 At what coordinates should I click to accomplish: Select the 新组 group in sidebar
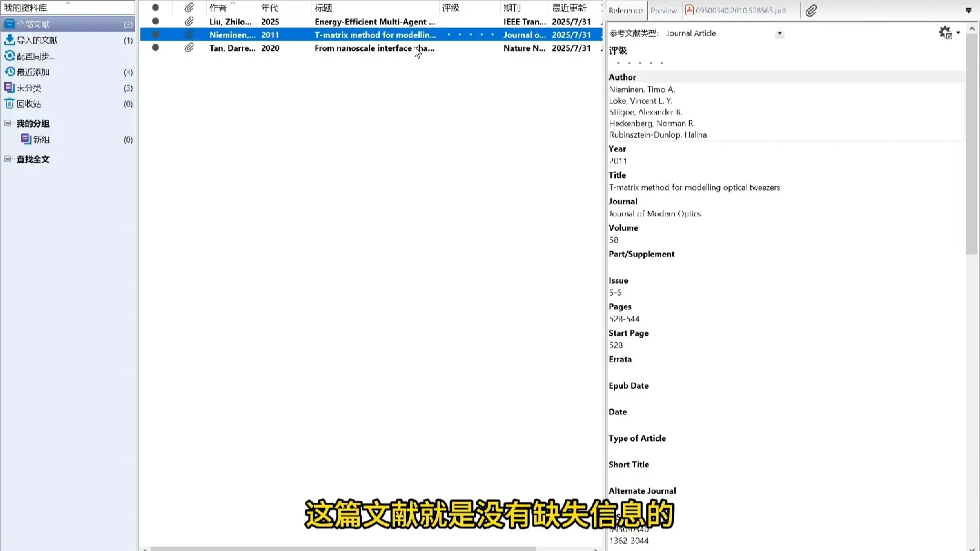click(x=41, y=139)
